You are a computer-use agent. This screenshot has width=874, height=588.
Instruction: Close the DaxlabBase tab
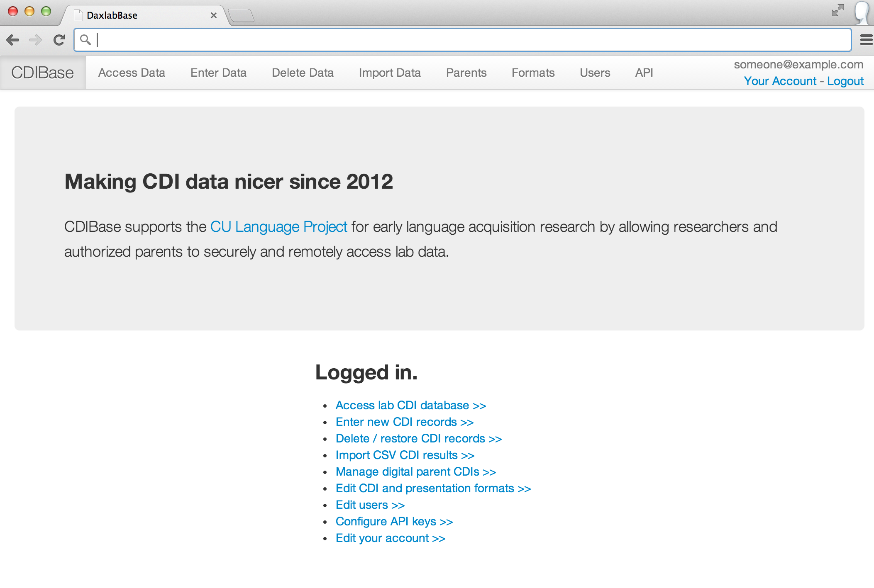coord(214,15)
